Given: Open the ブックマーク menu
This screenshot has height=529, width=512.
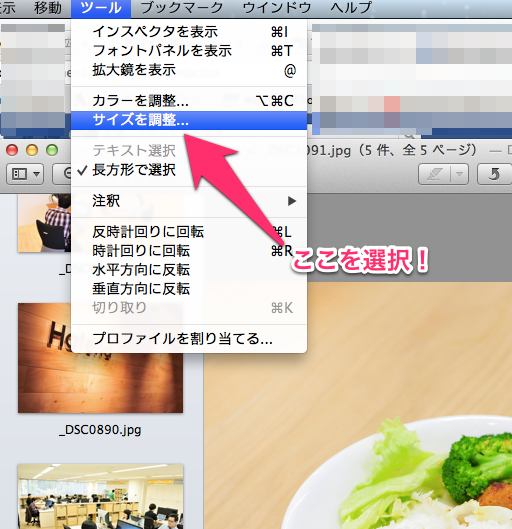Looking at the screenshot, I should coord(182,8).
